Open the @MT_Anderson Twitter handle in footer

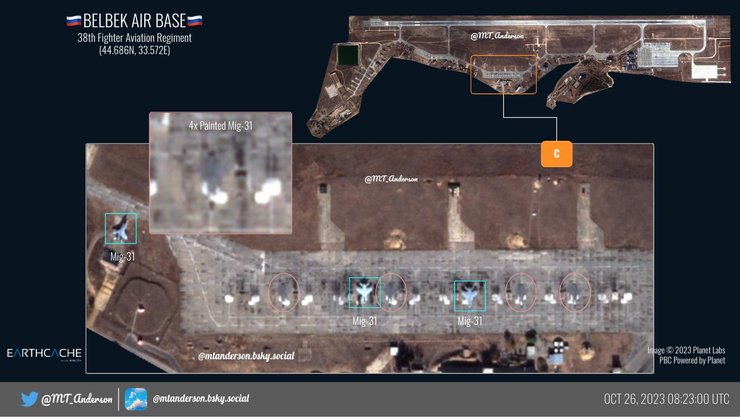click(75, 399)
